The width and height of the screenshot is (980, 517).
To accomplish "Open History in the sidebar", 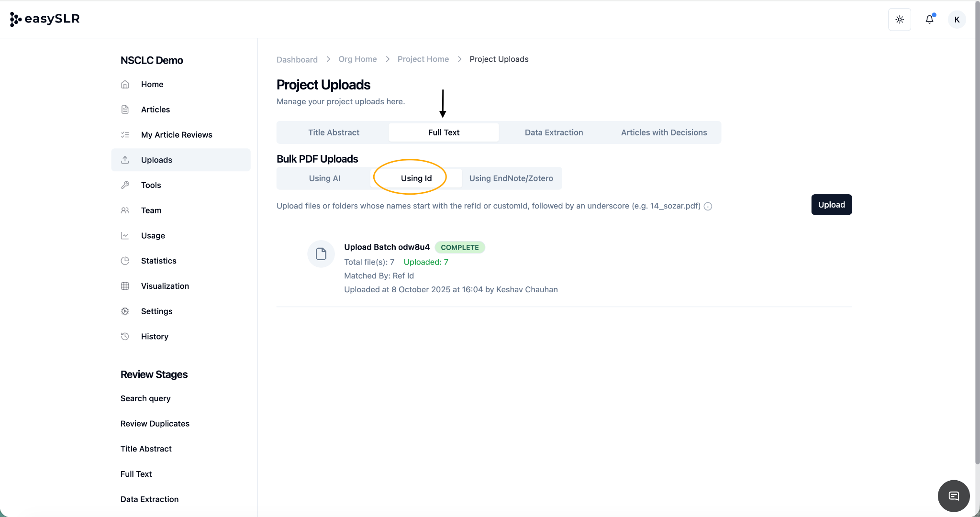I will (155, 337).
